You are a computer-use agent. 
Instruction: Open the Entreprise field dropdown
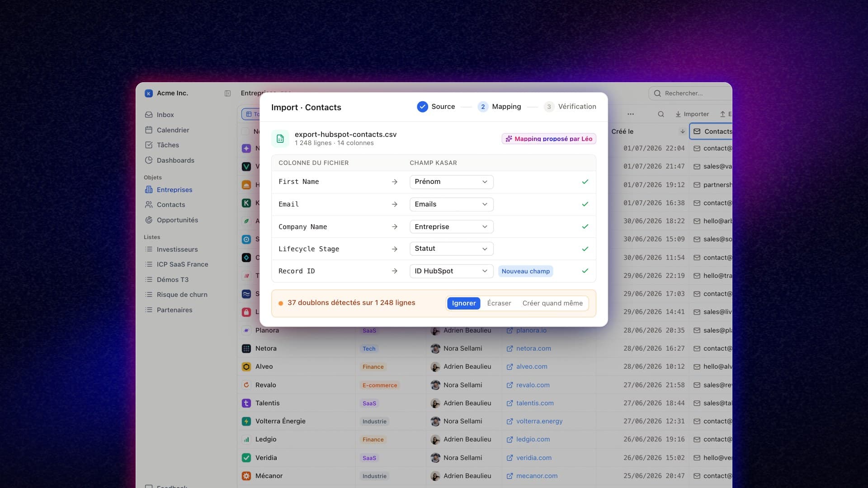pyautogui.click(x=451, y=227)
